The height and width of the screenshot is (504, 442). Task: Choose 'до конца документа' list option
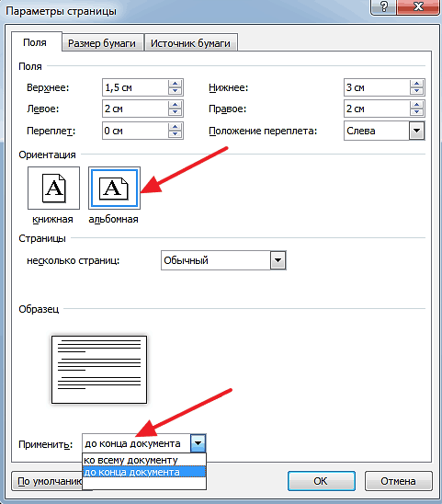(144, 472)
